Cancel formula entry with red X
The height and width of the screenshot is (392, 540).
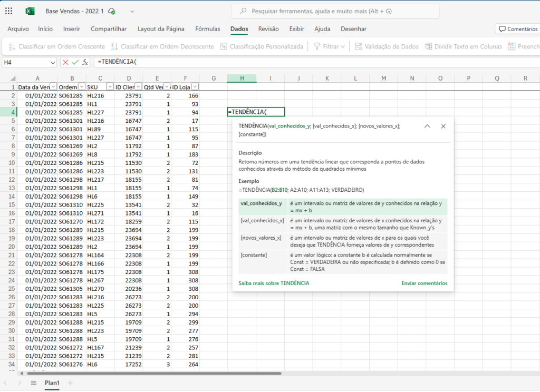coord(65,62)
